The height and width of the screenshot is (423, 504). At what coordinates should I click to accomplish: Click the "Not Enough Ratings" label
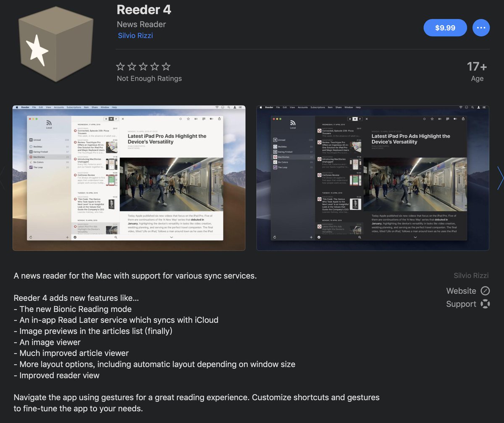click(149, 79)
